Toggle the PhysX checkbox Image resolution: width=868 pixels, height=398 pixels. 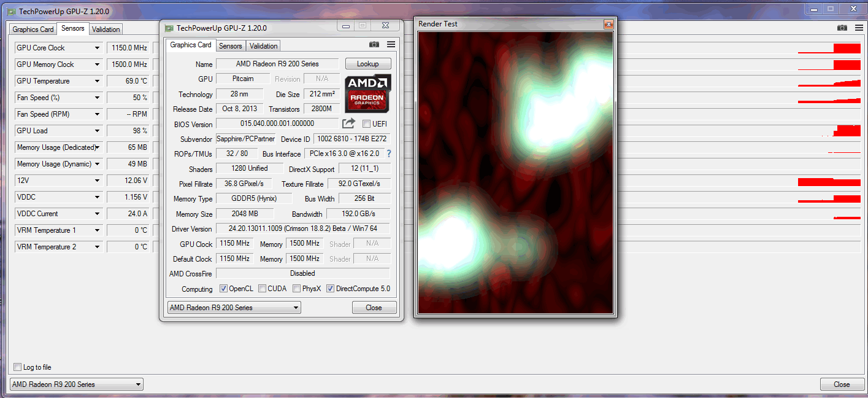pos(296,289)
